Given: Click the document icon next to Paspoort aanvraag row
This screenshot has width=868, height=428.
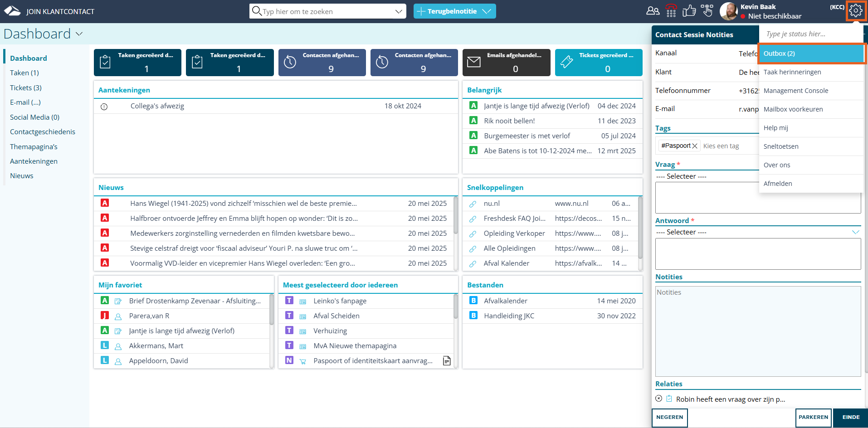Looking at the screenshot, I should 447,361.
